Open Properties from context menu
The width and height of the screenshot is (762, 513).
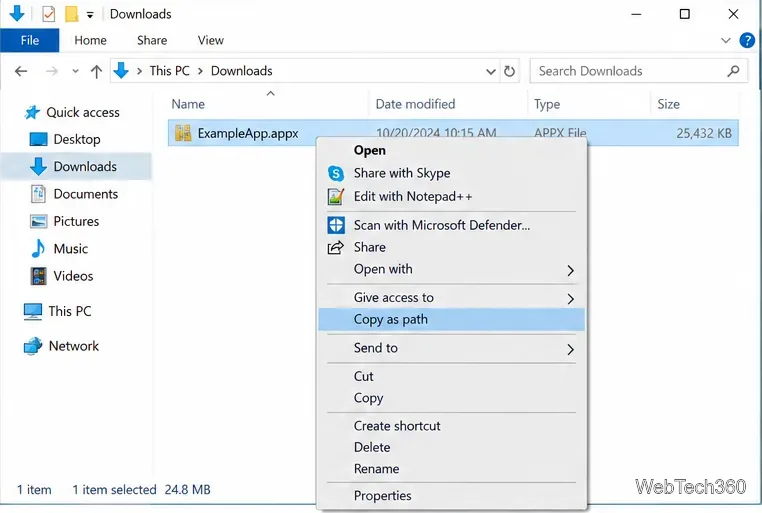click(x=451, y=496)
